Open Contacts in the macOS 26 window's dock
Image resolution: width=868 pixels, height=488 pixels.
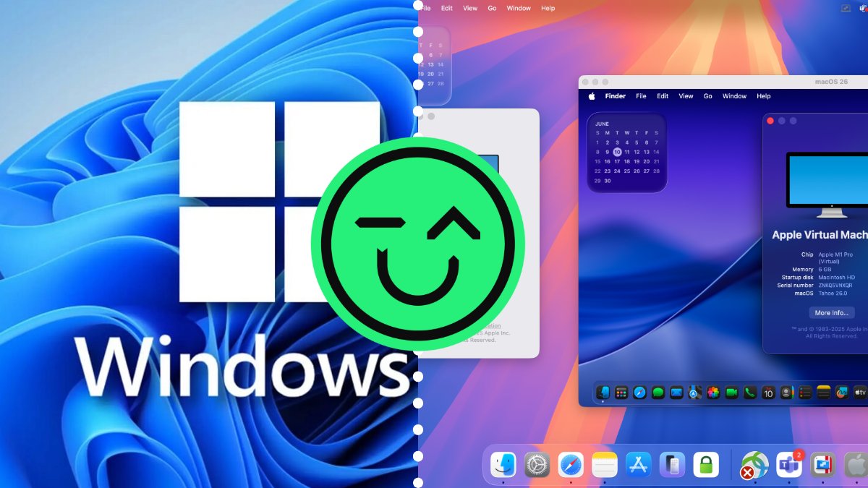click(786, 393)
